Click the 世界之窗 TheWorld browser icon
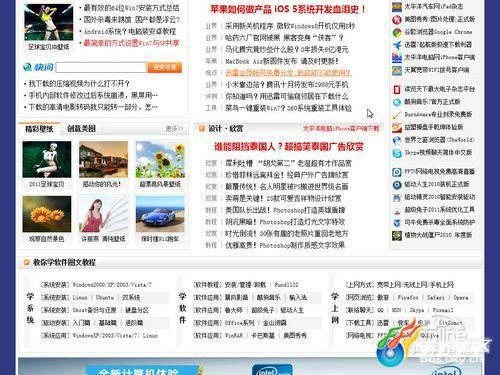The width and height of the screenshot is (500, 375). click(x=397, y=140)
